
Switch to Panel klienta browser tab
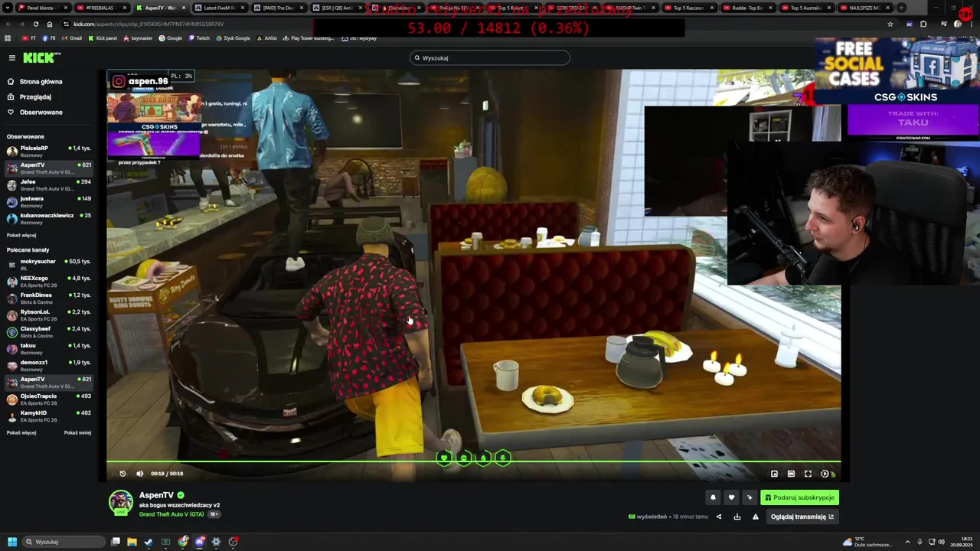coord(42,8)
